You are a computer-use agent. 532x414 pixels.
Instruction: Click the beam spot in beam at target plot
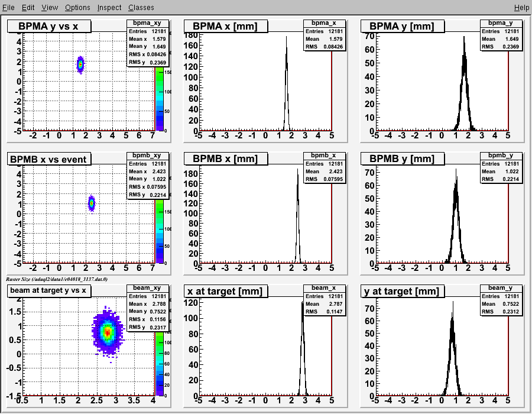pos(108,332)
